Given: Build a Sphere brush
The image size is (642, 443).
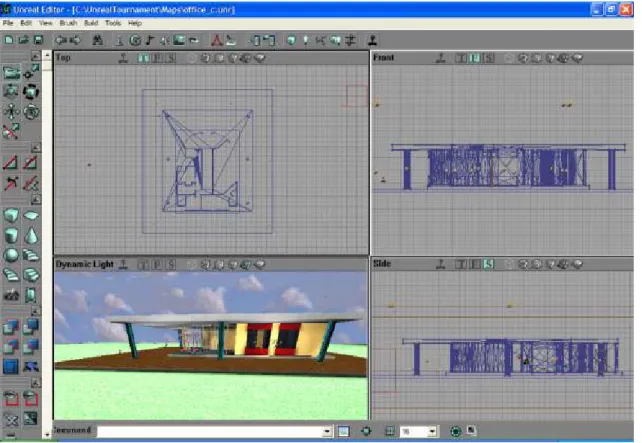Looking at the screenshot, I should click(x=11, y=255).
